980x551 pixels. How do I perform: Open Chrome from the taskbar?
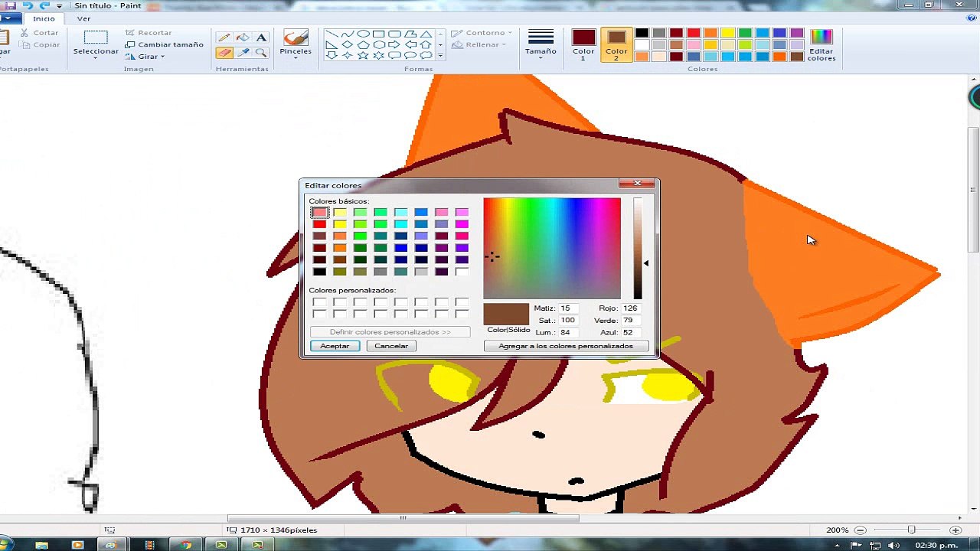coord(185,545)
